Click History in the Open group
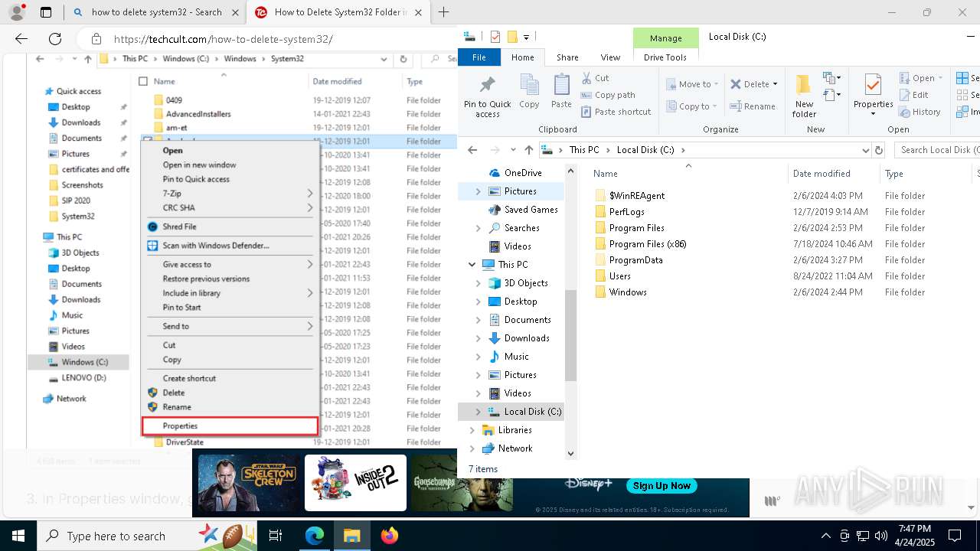This screenshot has width=980, height=551. tap(919, 112)
